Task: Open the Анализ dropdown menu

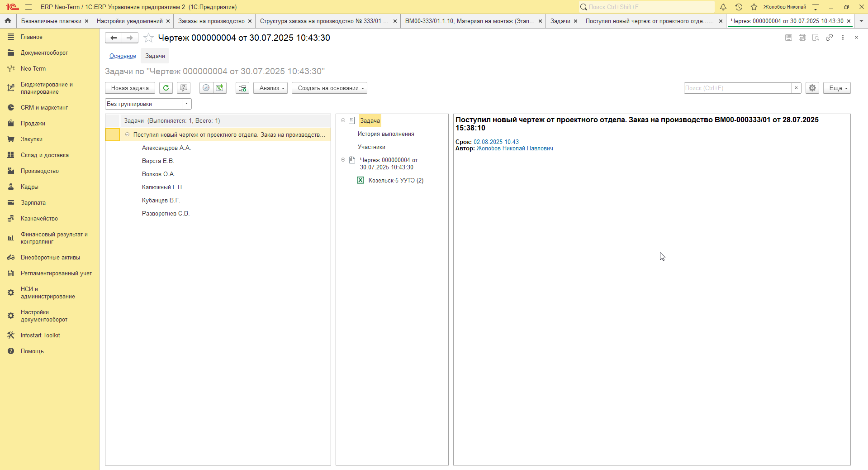Action: point(270,88)
